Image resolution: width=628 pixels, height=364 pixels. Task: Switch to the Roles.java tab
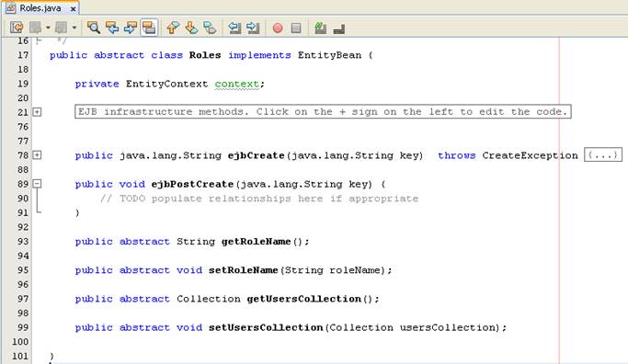[40, 8]
